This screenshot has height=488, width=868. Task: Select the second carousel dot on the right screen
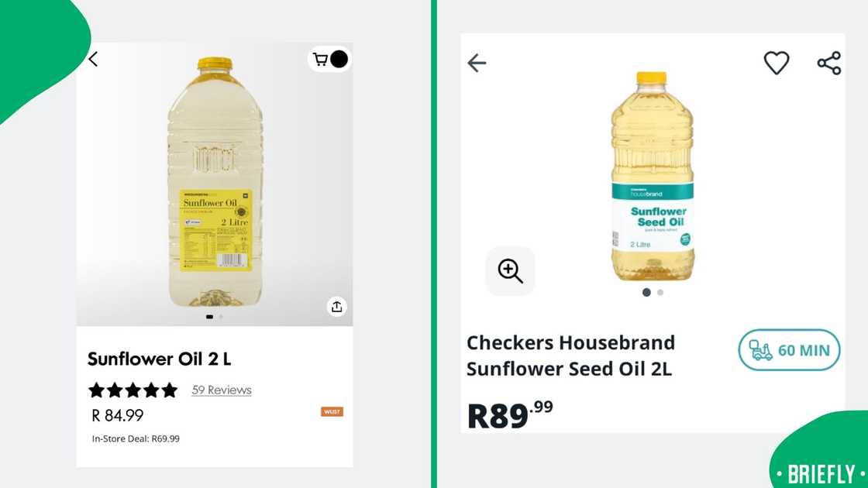coord(660,292)
